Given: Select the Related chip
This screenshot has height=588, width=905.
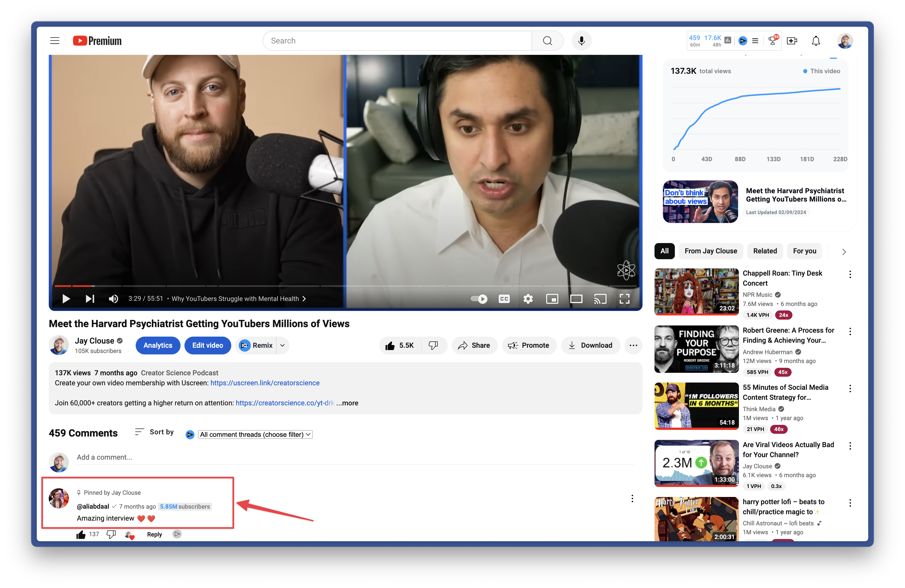Looking at the screenshot, I should 765,251.
